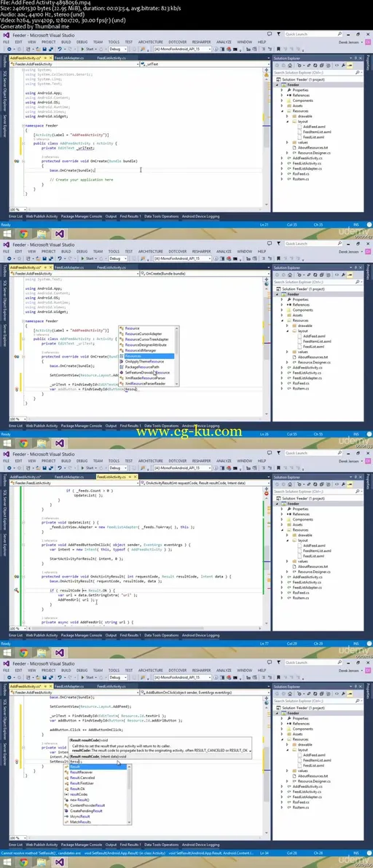Choose ResourceIdManager completion entry

coord(141,350)
